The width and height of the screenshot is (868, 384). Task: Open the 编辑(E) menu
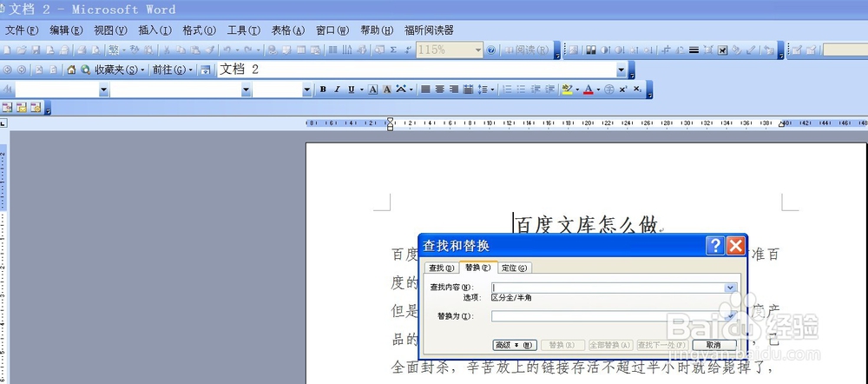pyautogui.click(x=67, y=30)
